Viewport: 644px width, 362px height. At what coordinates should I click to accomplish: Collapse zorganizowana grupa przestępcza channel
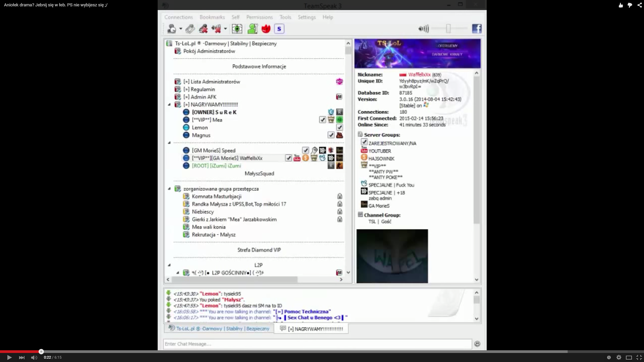click(x=169, y=189)
